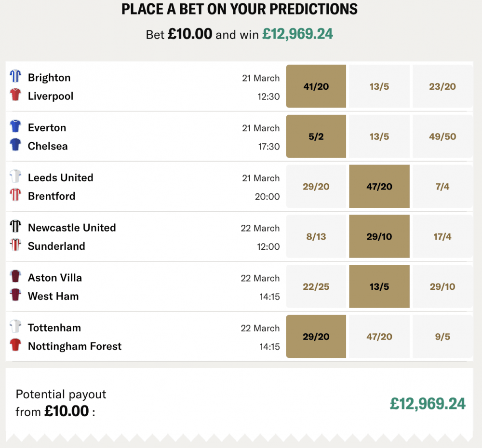Click the Newcastle United club crest icon
482x448 pixels.
pyautogui.click(x=15, y=226)
